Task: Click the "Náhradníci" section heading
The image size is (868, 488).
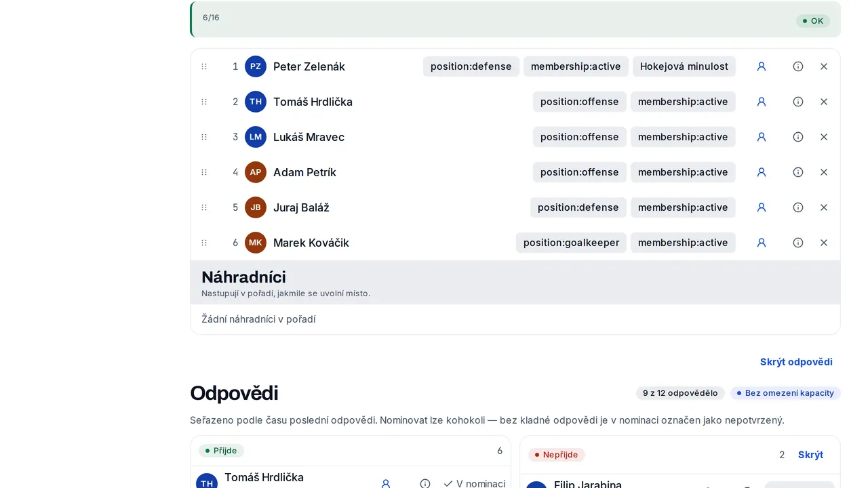Action: point(243,277)
